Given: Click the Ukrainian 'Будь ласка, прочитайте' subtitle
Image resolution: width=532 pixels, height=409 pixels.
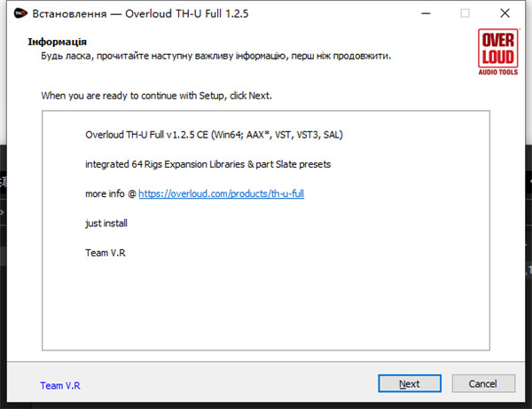Looking at the screenshot, I should 215,56.
